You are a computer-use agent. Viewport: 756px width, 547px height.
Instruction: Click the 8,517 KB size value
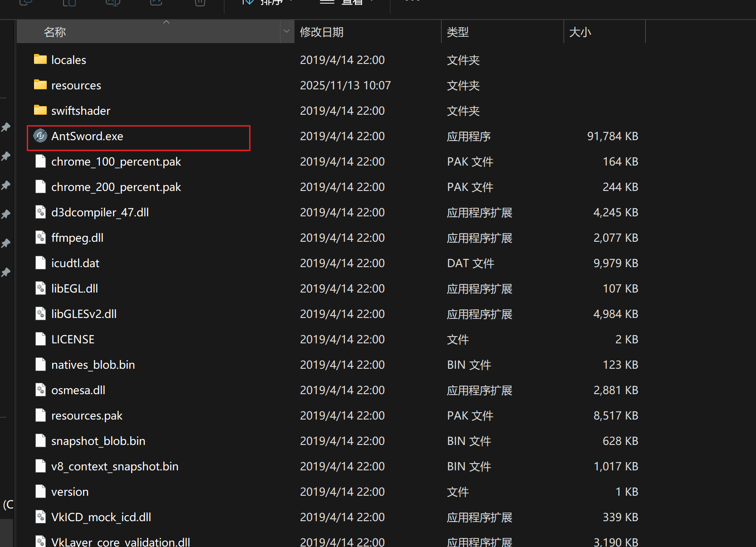616,415
